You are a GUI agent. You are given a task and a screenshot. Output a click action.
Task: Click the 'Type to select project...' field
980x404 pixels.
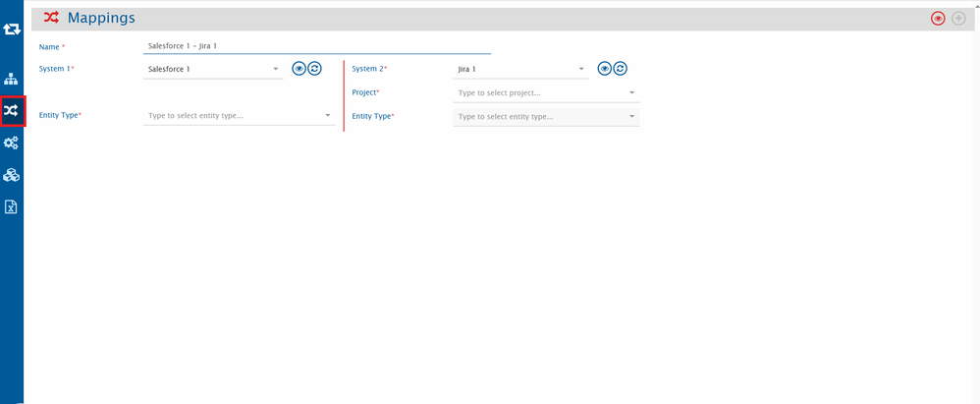[546, 93]
